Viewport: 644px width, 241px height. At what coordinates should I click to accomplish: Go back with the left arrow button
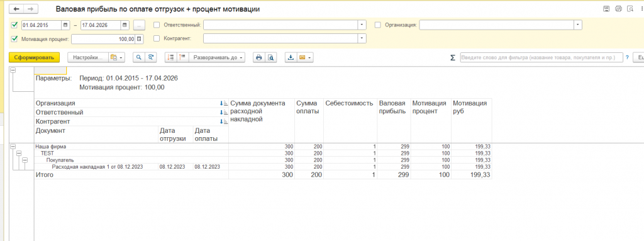(16, 9)
